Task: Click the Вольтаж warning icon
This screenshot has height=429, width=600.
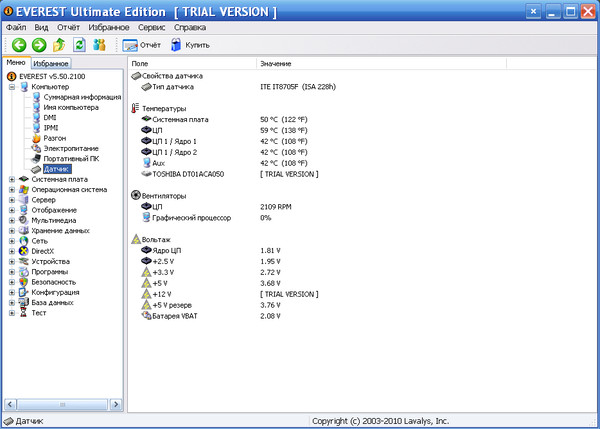Action: (x=136, y=240)
